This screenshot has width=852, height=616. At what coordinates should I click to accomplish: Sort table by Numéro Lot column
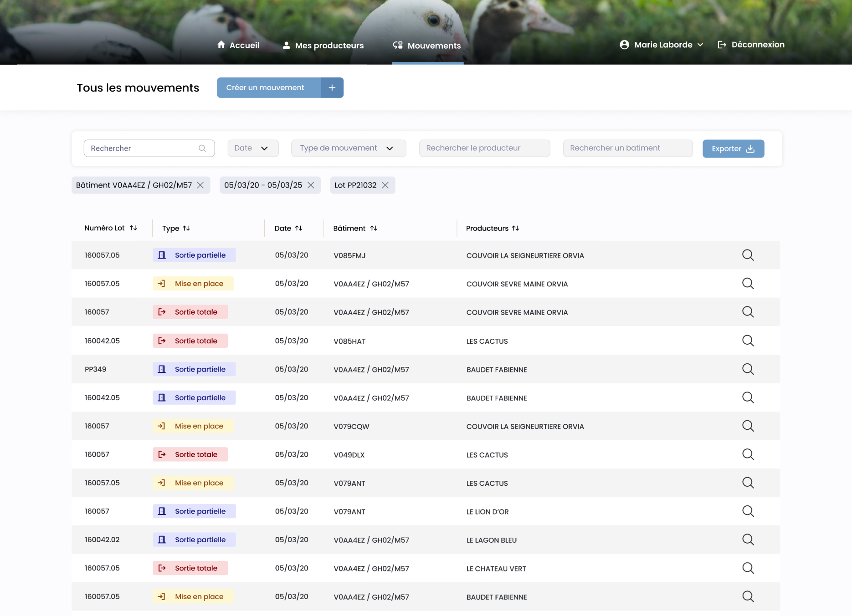coord(133,228)
